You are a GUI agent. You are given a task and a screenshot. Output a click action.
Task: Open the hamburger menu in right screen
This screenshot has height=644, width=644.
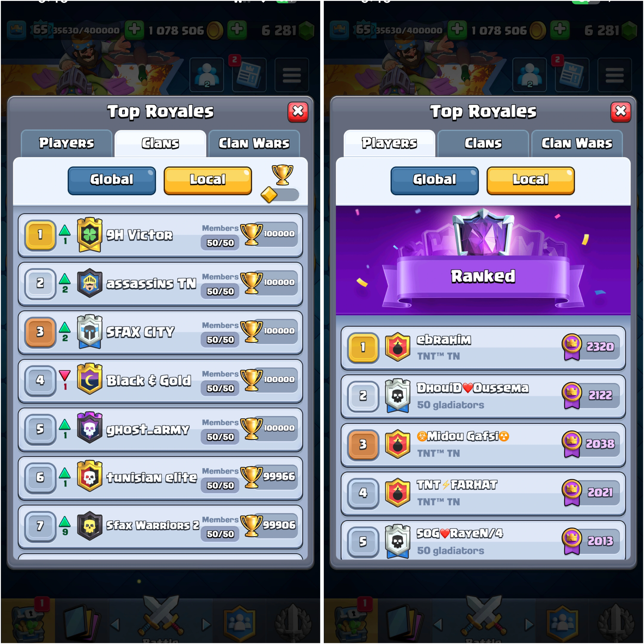point(614,75)
